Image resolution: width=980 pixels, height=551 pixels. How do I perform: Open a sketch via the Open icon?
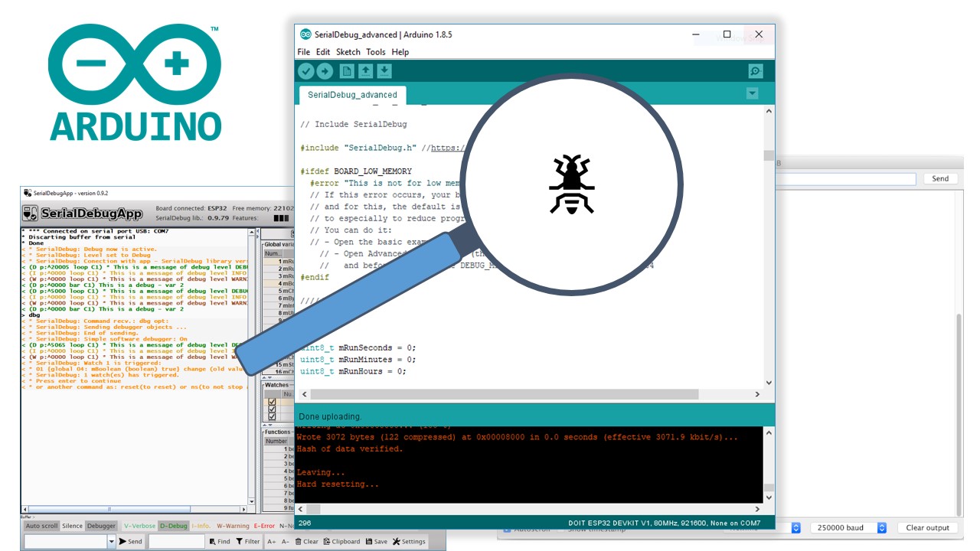pos(365,70)
